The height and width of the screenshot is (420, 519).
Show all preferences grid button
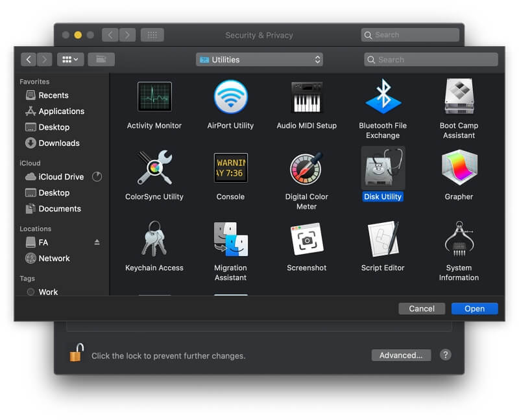point(152,35)
